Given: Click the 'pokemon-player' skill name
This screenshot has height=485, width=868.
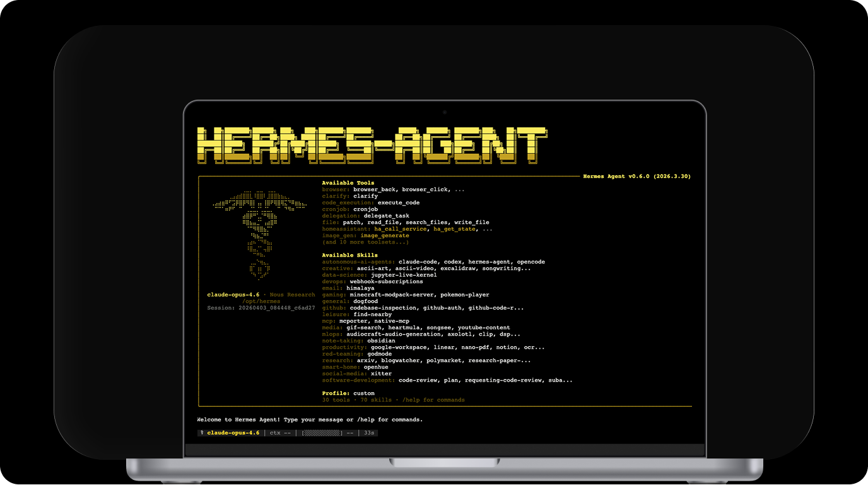Looking at the screenshot, I should (x=465, y=295).
